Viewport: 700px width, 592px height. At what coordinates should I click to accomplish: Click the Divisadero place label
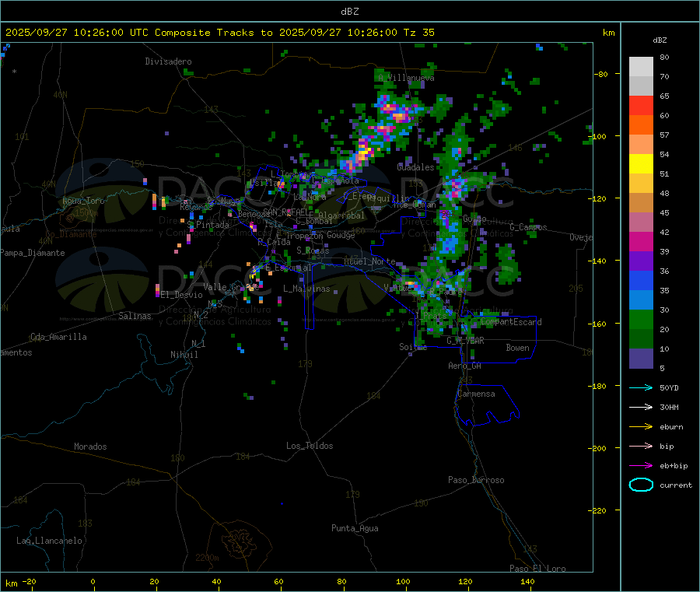click(x=168, y=61)
